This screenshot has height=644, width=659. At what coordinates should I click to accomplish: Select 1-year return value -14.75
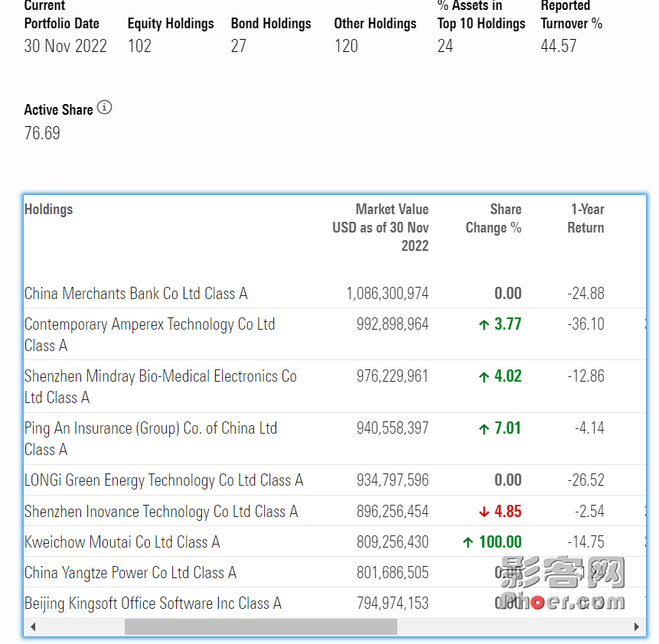click(x=586, y=542)
